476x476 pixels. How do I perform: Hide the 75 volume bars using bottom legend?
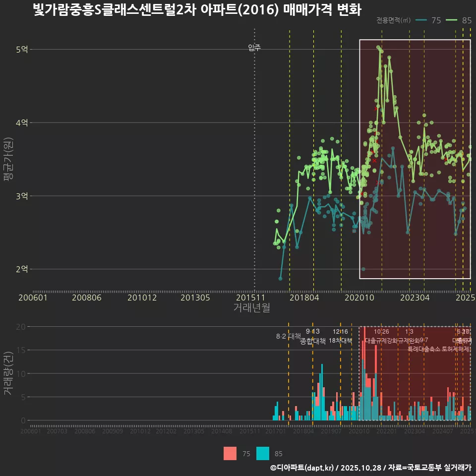237,454
